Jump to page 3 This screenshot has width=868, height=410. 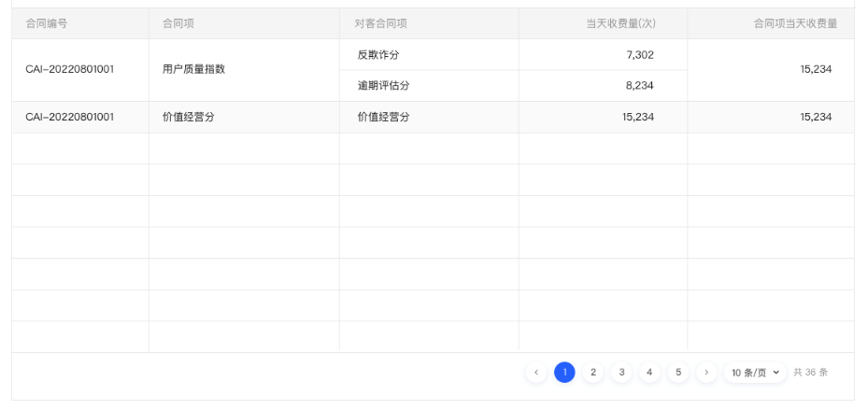pyautogui.click(x=621, y=373)
